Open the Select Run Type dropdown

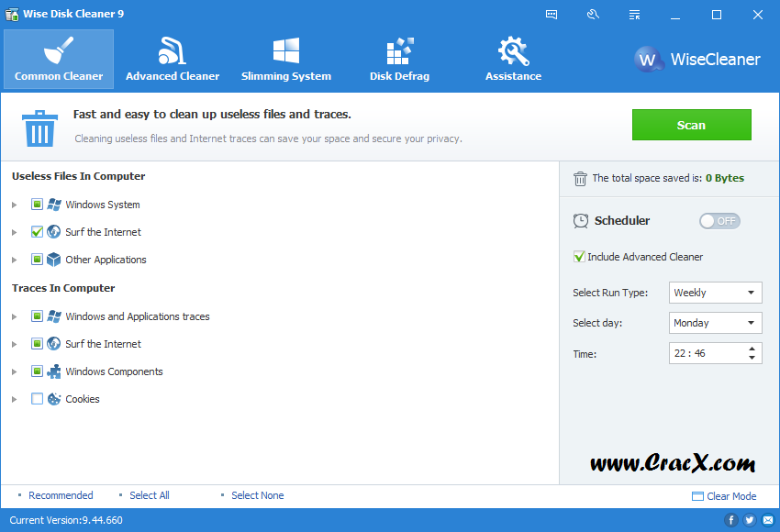click(x=716, y=293)
